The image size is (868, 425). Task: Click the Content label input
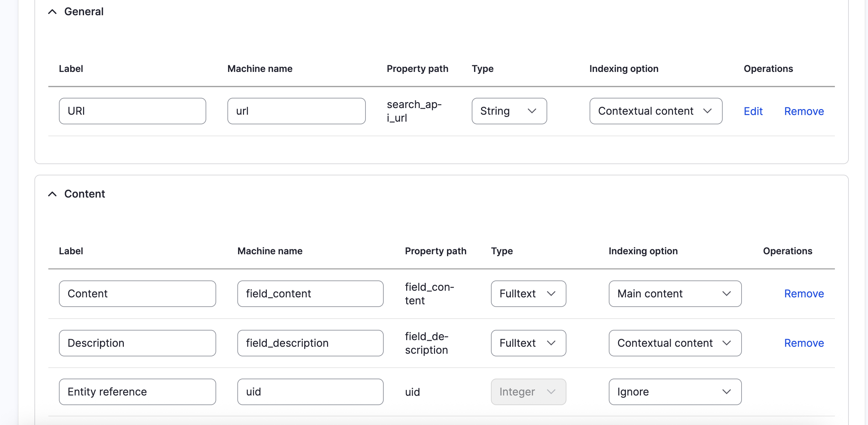[x=137, y=293]
